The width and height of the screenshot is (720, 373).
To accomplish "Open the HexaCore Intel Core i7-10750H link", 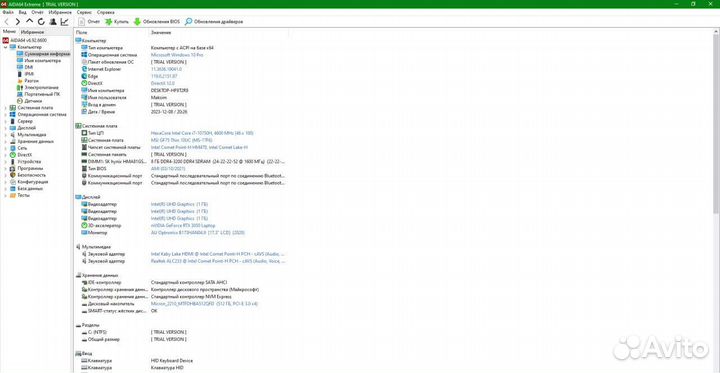I will click(202, 133).
